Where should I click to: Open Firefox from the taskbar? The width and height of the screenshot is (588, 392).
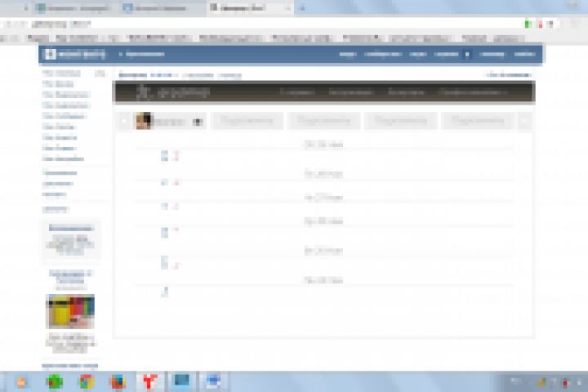[118, 382]
